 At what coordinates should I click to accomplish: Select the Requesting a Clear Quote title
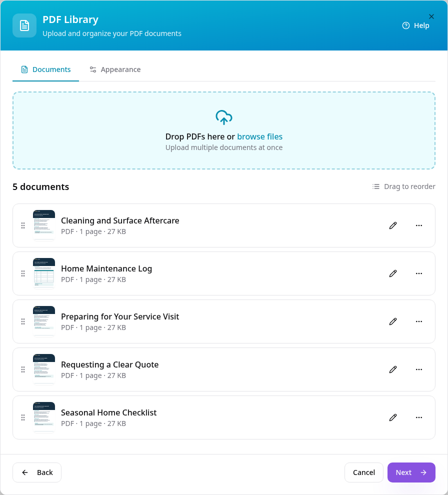tap(109, 364)
